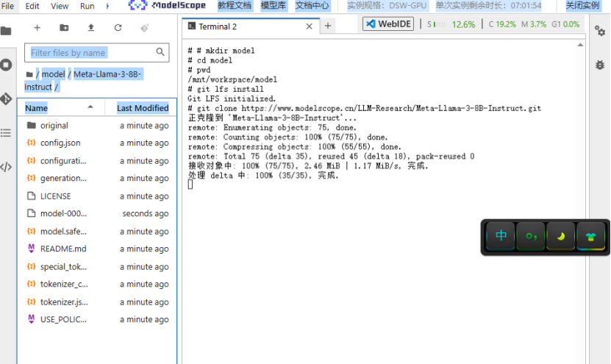Click the 实例规格 DSW-GPU text
The width and height of the screenshot is (611, 364).
point(387,5)
